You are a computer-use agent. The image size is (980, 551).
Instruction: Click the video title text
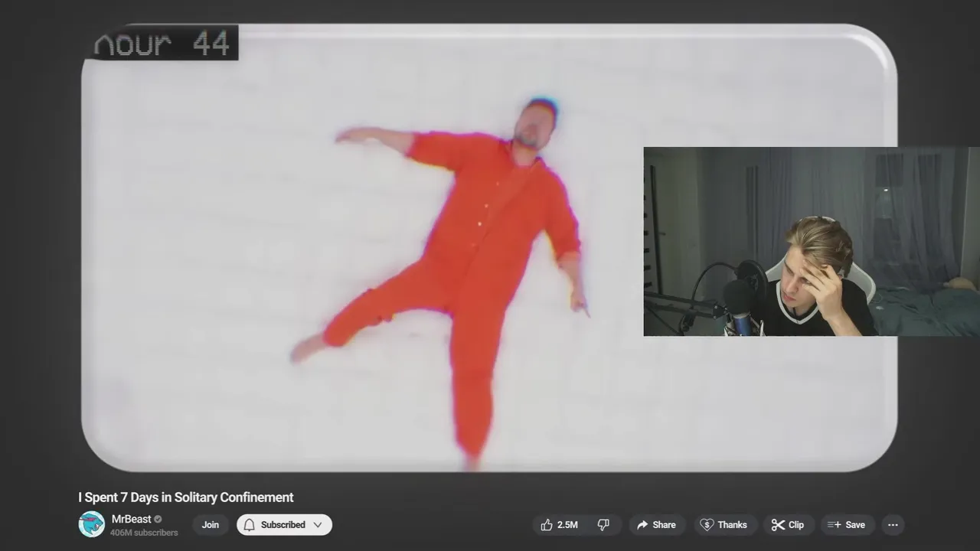click(186, 497)
